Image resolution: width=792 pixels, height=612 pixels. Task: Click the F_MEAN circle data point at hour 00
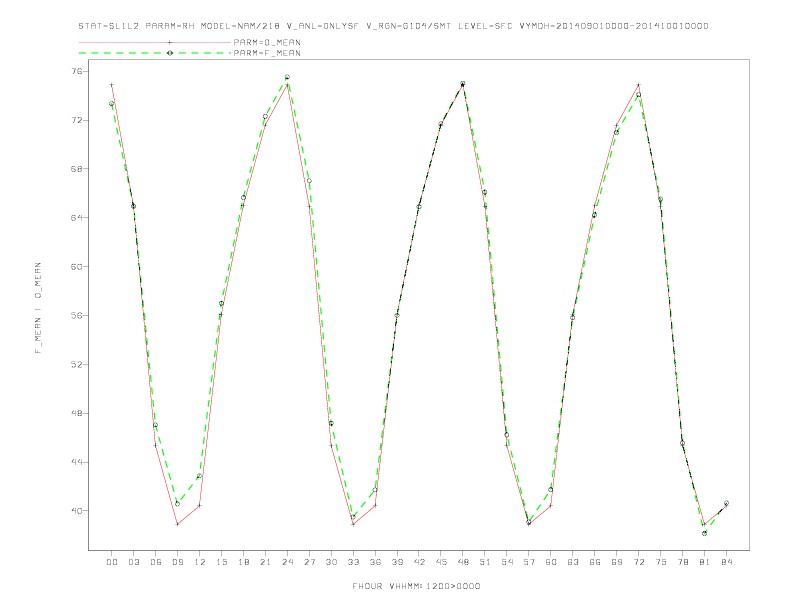pyautogui.click(x=111, y=104)
